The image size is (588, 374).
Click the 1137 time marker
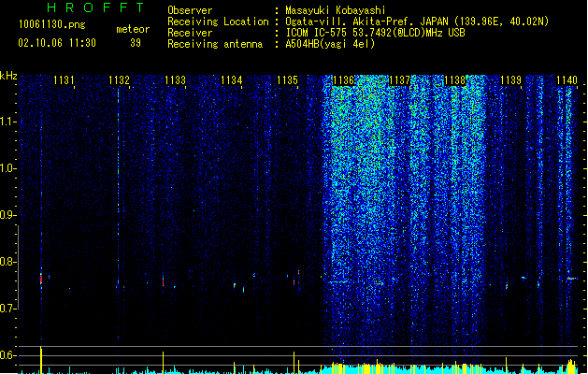(x=399, y=80)
